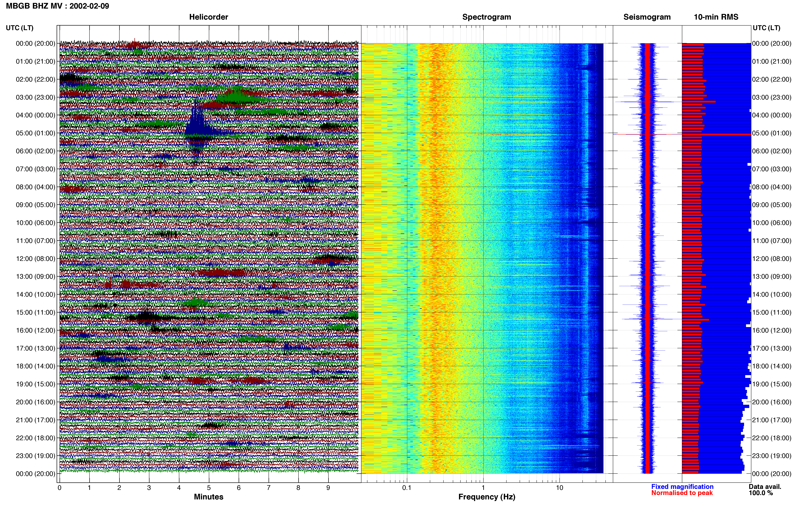
Task: Click the '10-min RMS' panel heading
Action: pyautogui.click(x=716, y=17)
